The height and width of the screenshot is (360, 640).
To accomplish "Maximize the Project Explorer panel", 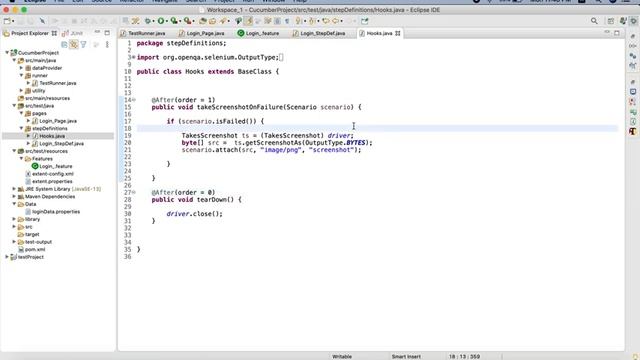I will [x=107, y=33].
